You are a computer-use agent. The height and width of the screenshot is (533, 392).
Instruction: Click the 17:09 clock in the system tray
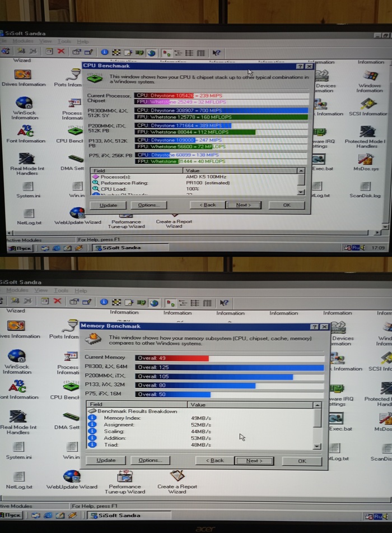click(x=378, y=248)
